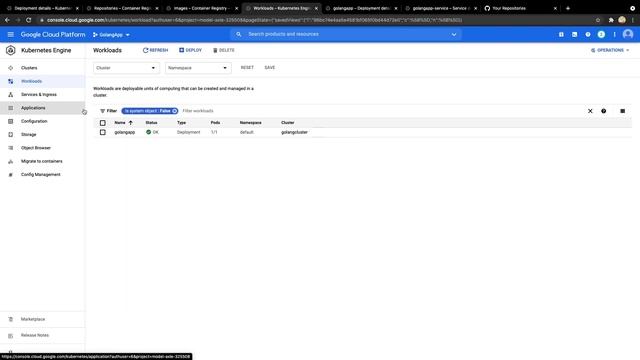Viewport: 640px width, 360px height.
Task: Open Config Management in sidebar
Action: pos(42,174)
